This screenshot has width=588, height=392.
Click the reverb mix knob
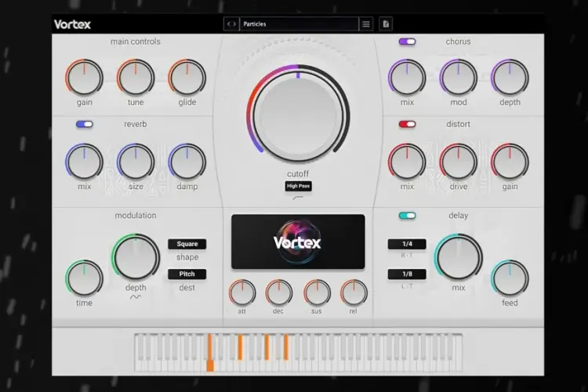pyautogui.click(x=85, y=162)
